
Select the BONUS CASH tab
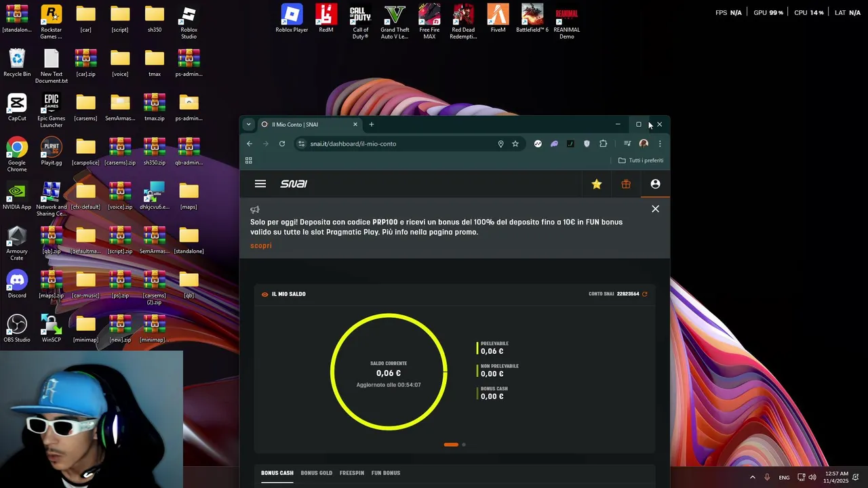[277, 473]
